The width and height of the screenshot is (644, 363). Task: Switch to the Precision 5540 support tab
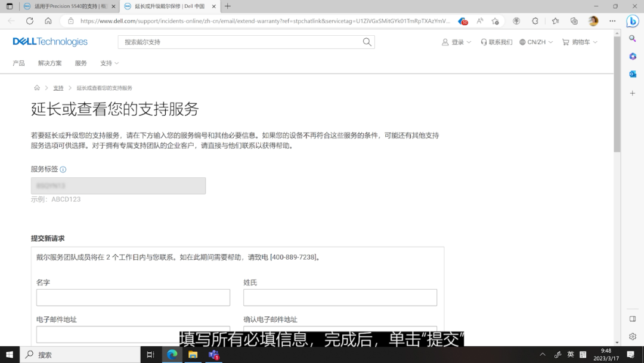(x=66, y=7)
